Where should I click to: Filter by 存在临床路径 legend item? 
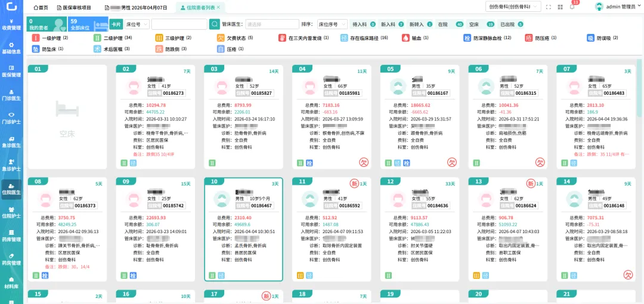[x=364, y=38]
